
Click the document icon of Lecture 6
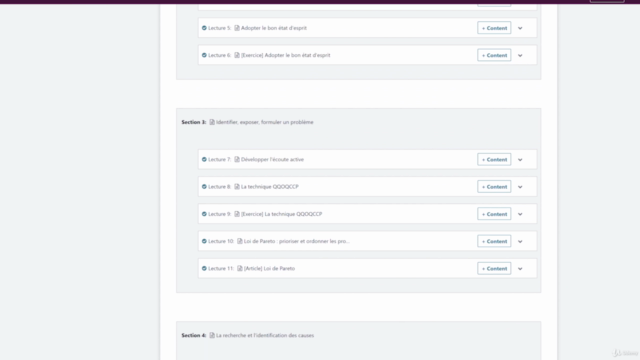(237, 55)
